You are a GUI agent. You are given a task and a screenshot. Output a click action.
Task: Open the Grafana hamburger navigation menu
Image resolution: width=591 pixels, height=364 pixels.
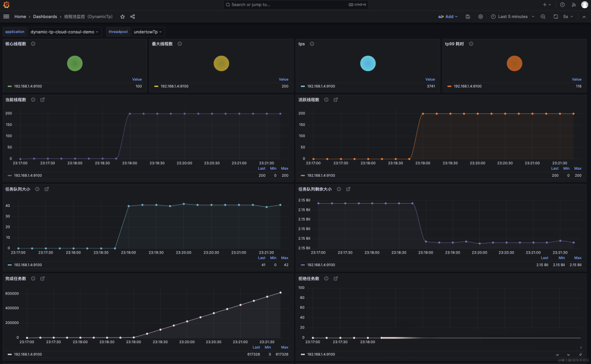7,16
